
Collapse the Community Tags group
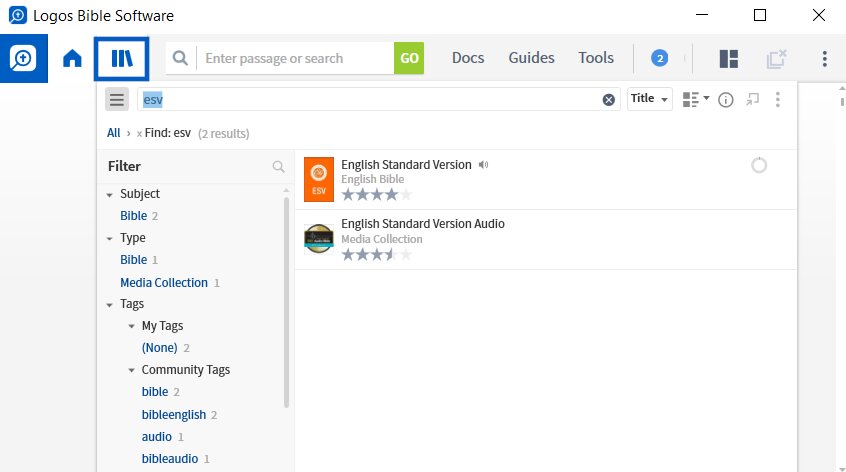coord(131,370)
